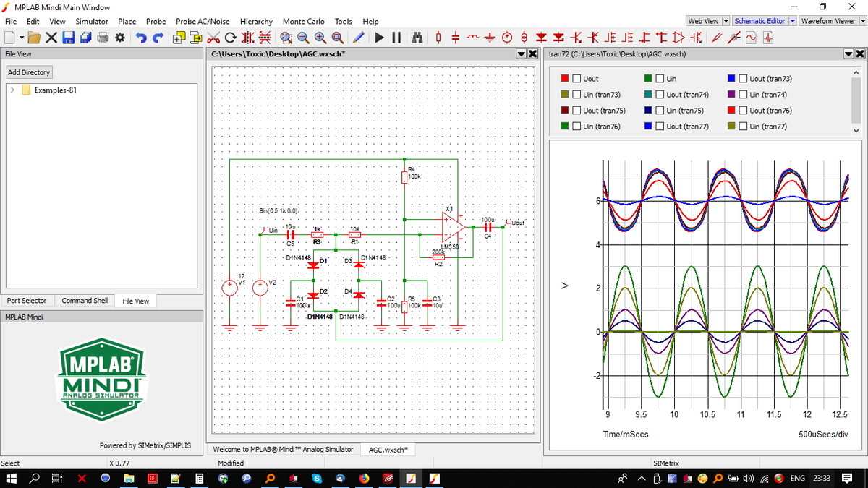
Task: Close the AGC.wxsch schematic panel
Action: pyautogui.click(x=533, y=54)
